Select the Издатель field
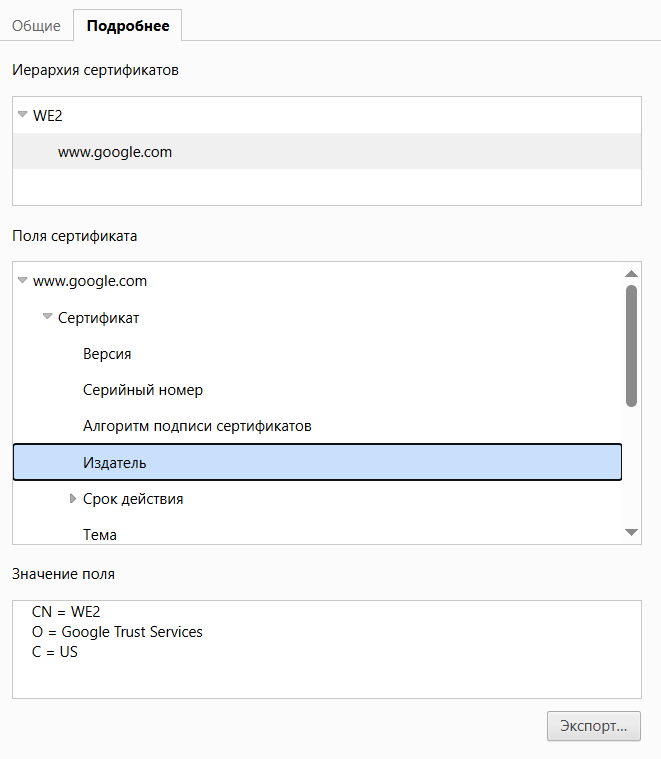 coord(115,462)
